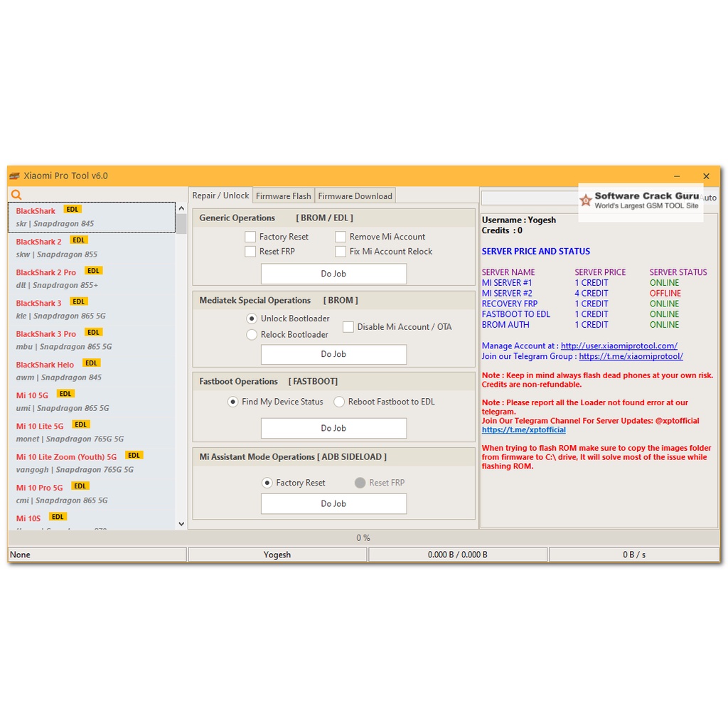
Task: Open the Firmware Download tab
Action: pos(355,196)
